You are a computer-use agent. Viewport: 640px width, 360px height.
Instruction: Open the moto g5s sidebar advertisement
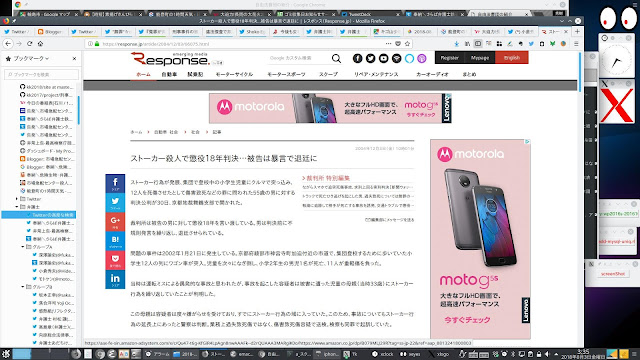point(480,239)
